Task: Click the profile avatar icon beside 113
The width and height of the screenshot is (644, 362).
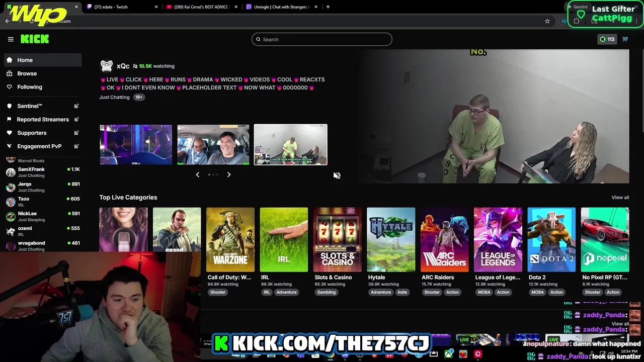Action: click(x=625, y=39)
